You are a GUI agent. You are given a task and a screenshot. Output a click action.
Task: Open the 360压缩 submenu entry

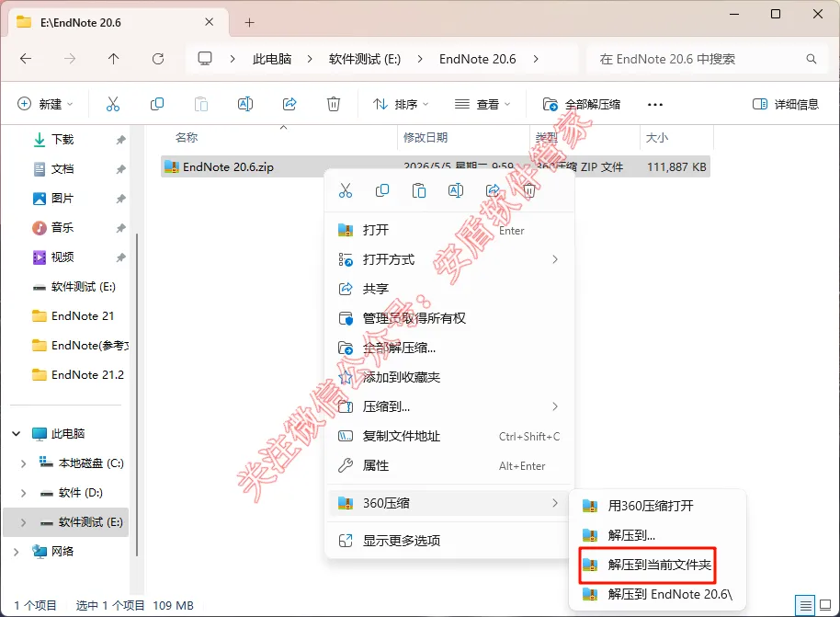[x=449, y=503]
